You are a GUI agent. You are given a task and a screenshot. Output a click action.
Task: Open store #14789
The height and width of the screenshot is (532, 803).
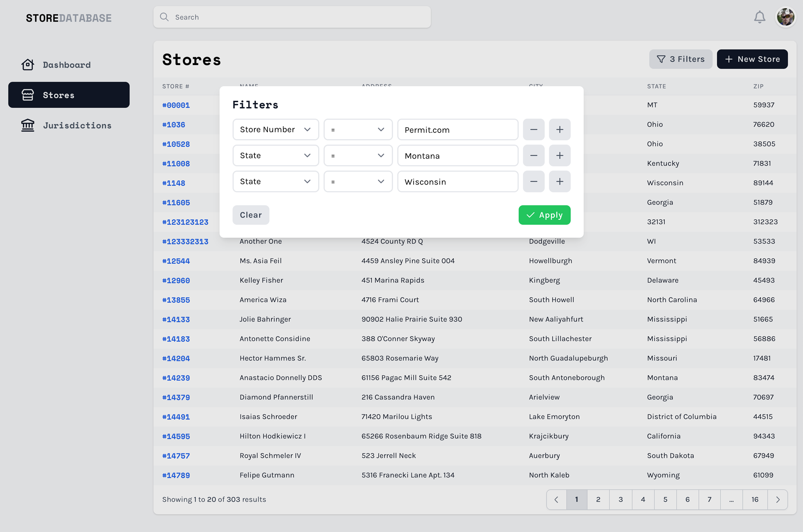176,476
